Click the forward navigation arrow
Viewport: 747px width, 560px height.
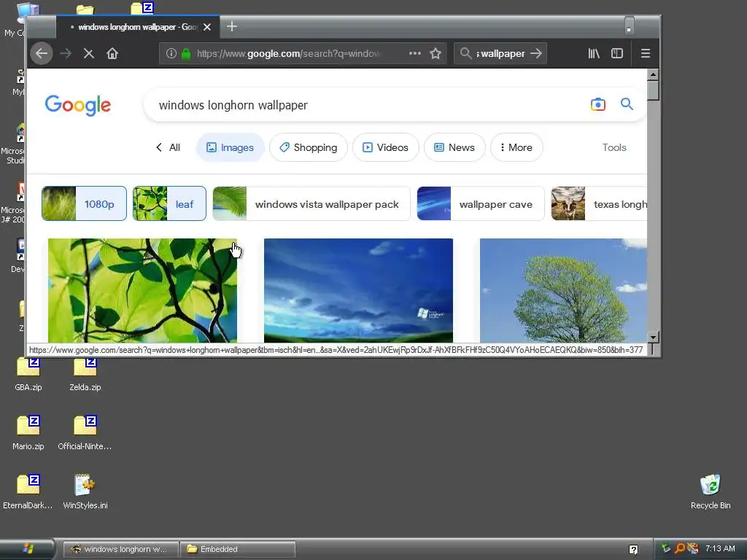pyautogui.click(x=66, y=53)
